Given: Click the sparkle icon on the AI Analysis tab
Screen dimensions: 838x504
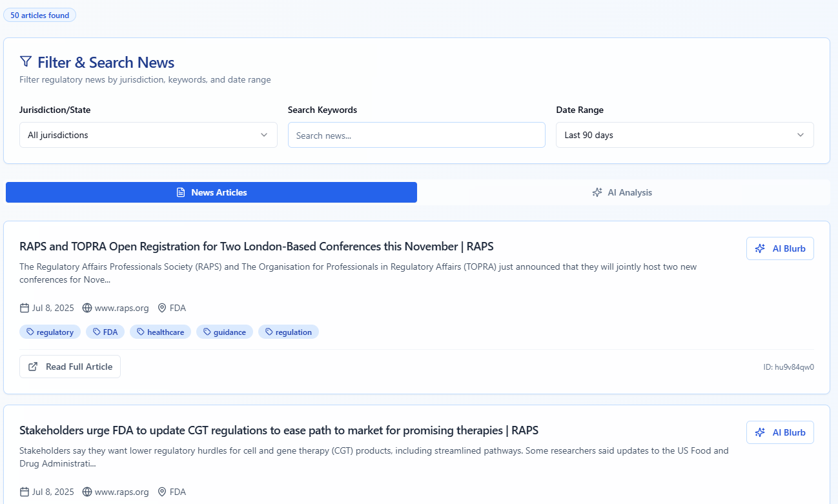Looking at the screenshot, I should point(597,192).
